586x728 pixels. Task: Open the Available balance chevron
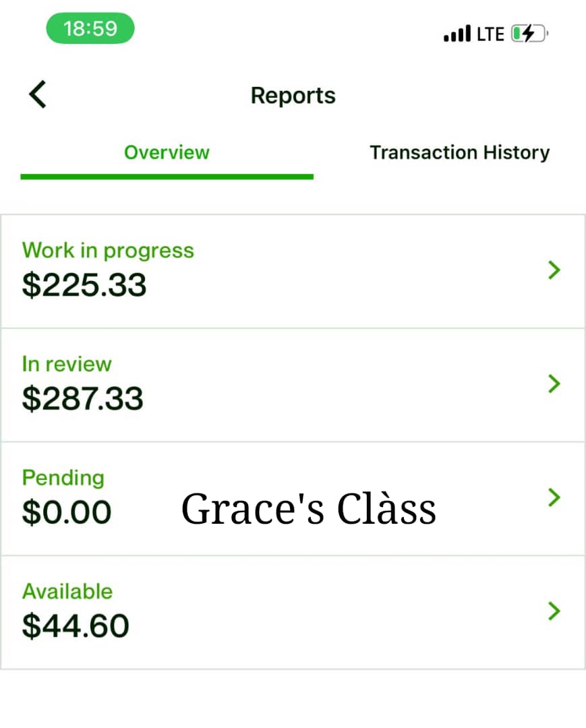[554, 611]
